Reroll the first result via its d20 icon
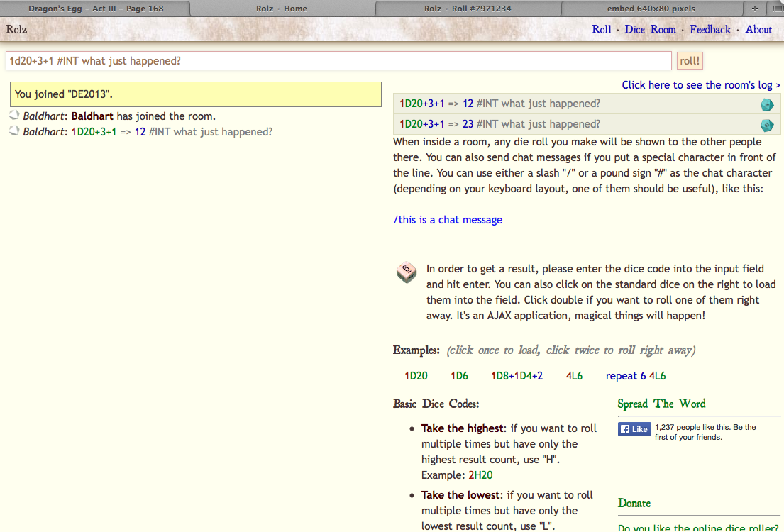The image size is (784, 532). [x=766, y=104]
